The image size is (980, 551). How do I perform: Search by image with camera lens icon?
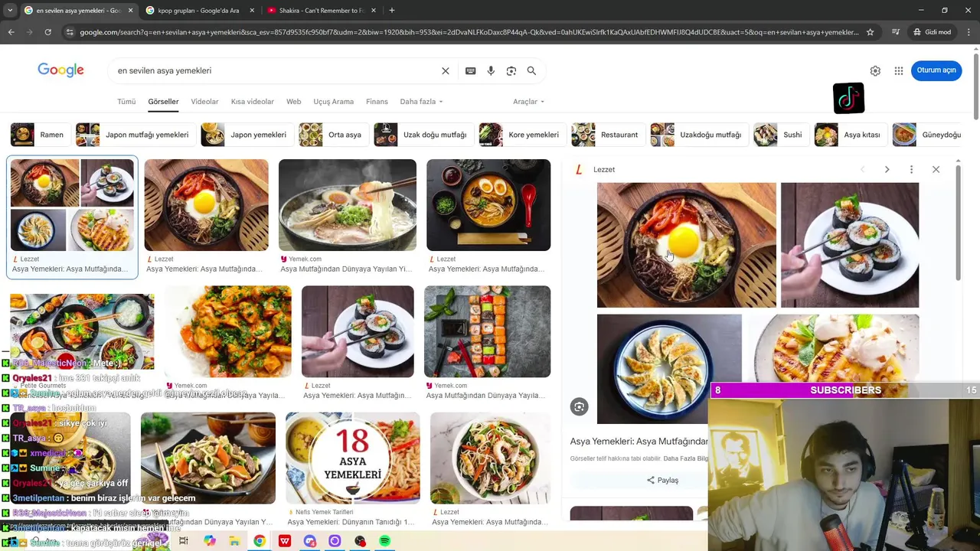(x=511, y=70)
